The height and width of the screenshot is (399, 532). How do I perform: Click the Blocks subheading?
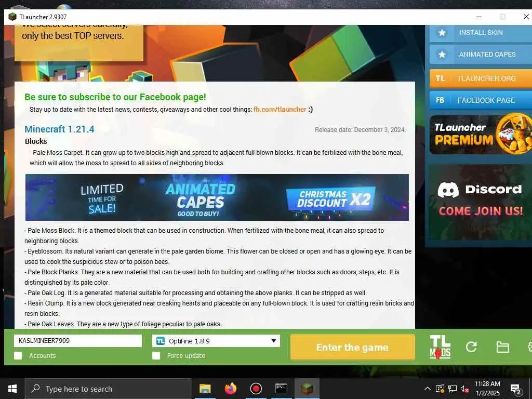click(x=36, y=141)
